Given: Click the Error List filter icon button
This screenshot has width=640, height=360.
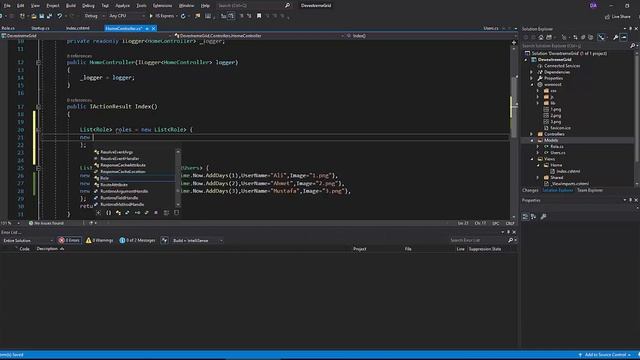Looking at the screenshot, I should tap(164, 240).
